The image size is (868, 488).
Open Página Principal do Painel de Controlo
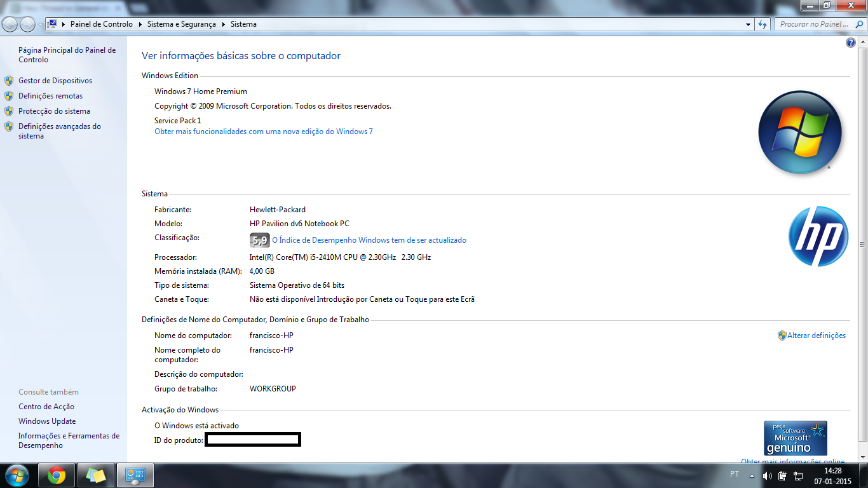[x=67, y=55]
